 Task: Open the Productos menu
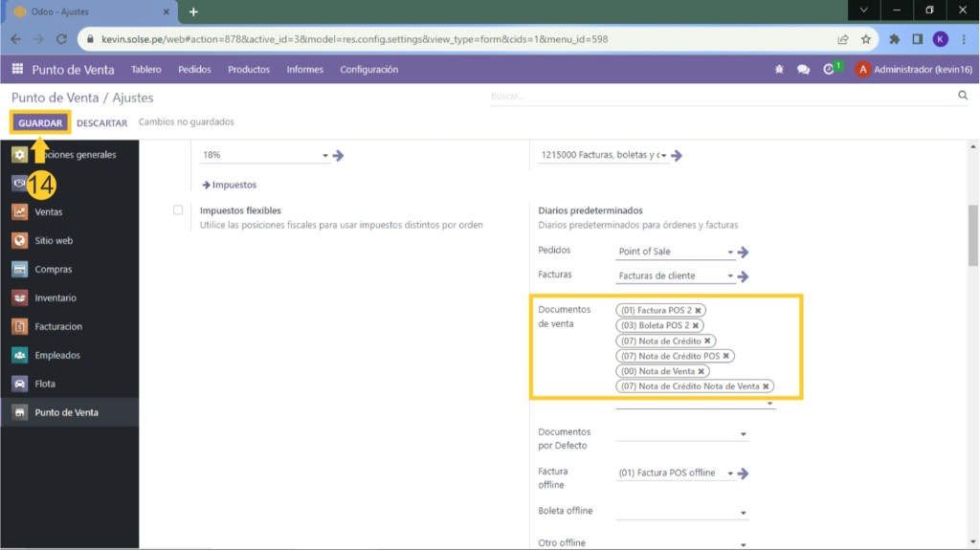[249, 70]
